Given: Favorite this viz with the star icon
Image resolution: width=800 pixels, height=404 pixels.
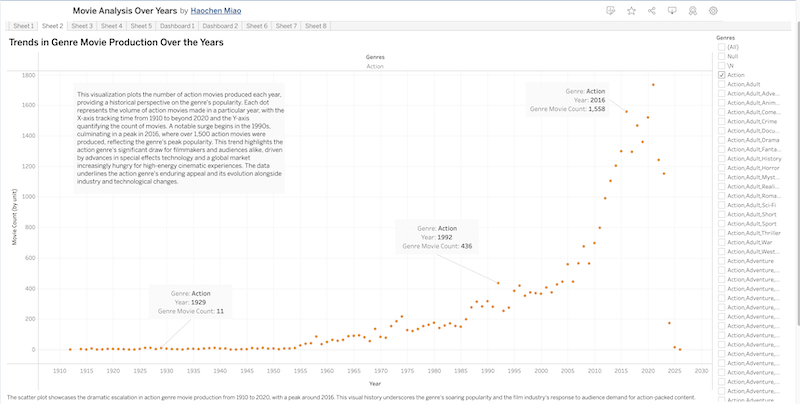Looking at the screenshot, I should (631, 10).
